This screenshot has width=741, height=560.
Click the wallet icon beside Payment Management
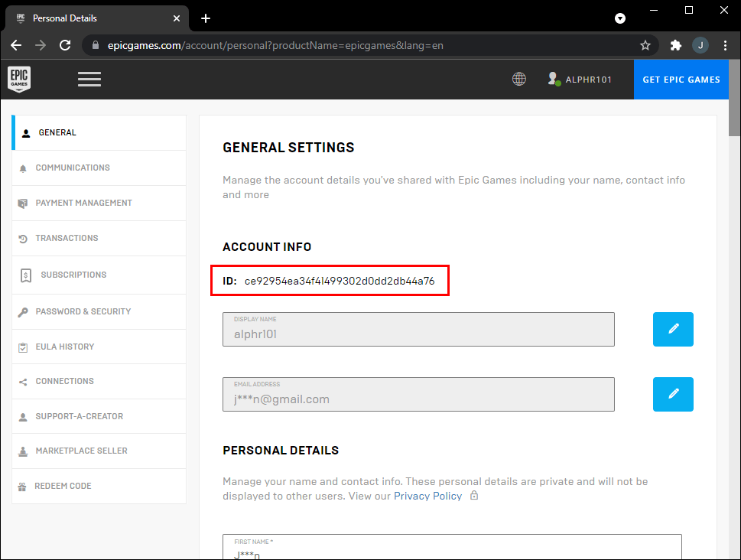click(23, 203)
